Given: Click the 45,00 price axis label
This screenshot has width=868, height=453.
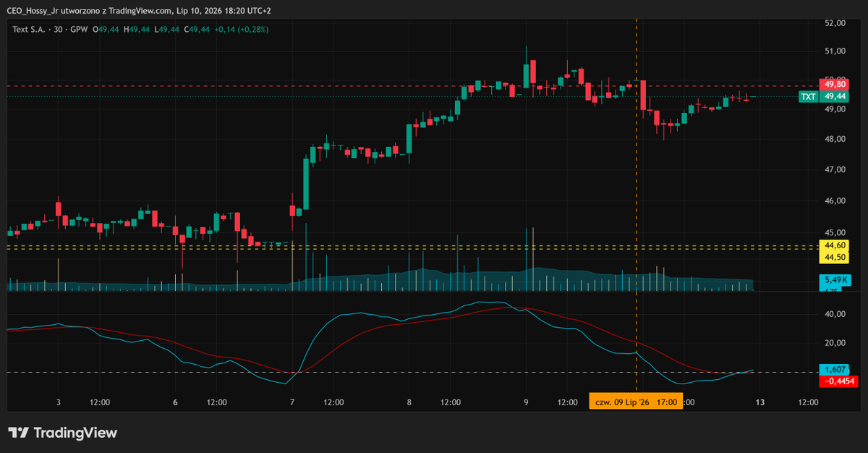Looking at the screenshot, I should [x=835, y=233].
